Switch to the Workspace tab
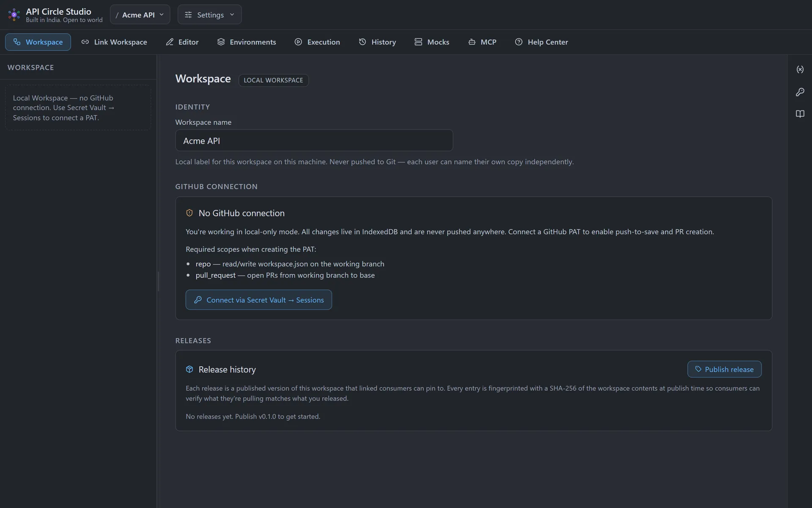 pos(38,42)
